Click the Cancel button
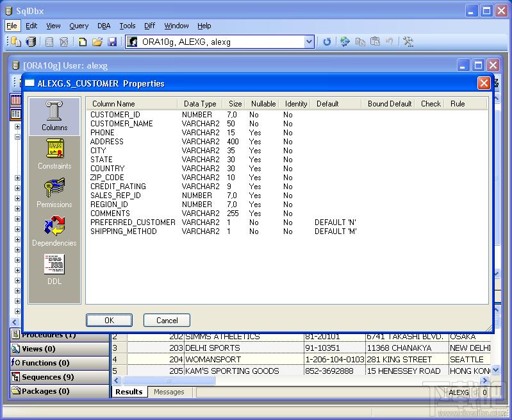Viewport: 512px width, 420px height. click(167, 321)
